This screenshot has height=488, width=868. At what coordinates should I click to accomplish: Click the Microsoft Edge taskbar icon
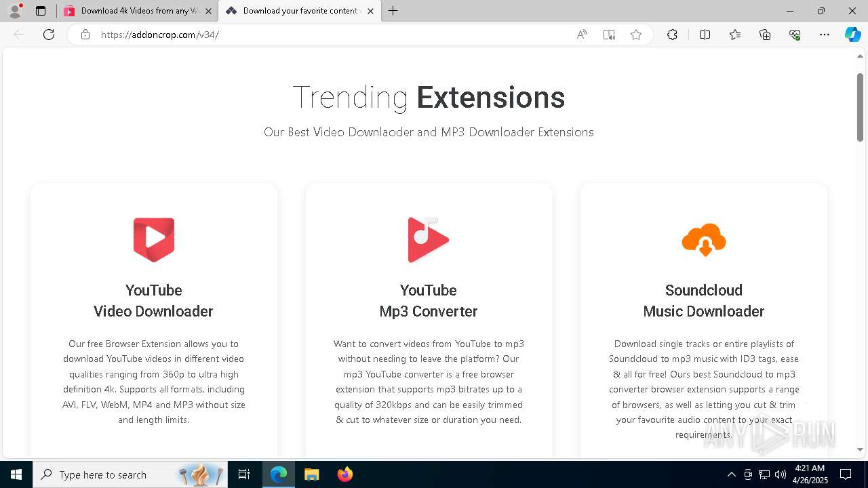[279, 474]
